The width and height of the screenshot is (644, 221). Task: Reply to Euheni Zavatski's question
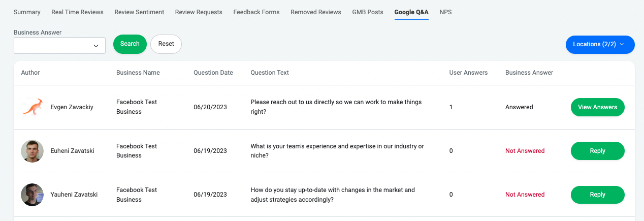(x=597, y=151)
